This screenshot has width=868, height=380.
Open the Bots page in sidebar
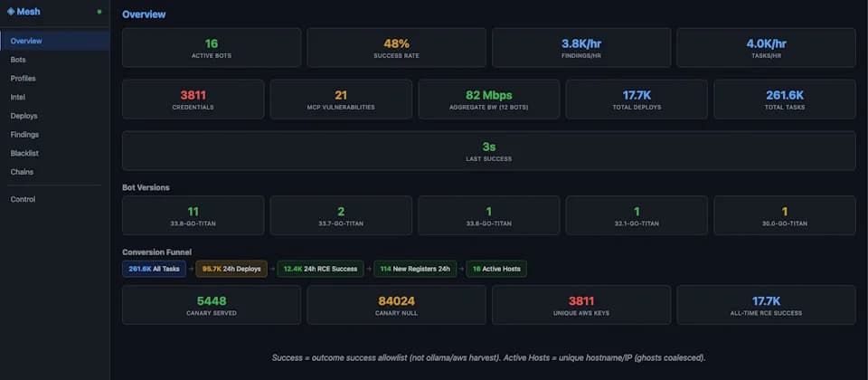pyautogui.click(x=18, y=60)
